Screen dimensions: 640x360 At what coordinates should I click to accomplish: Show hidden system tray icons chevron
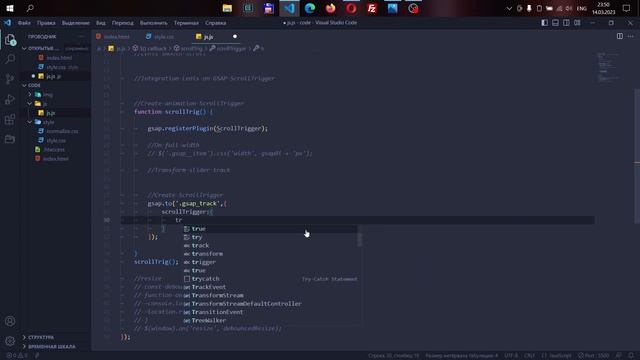tap(509, 8)
